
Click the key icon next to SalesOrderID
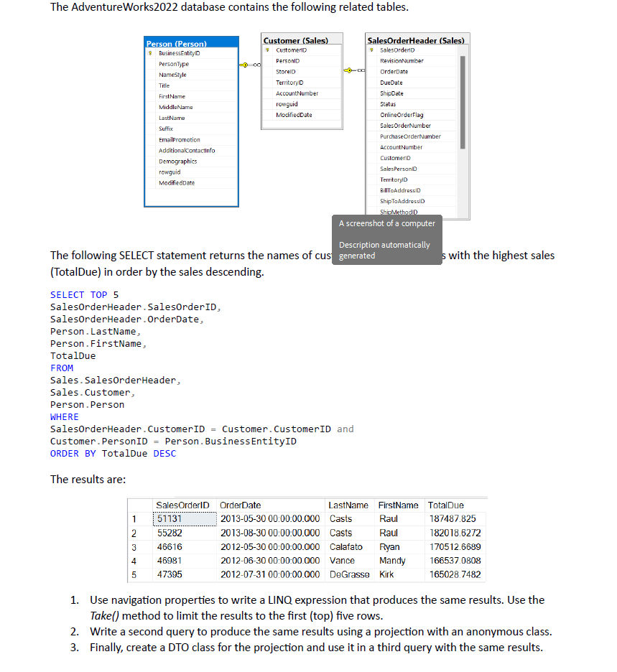[370, 50]
